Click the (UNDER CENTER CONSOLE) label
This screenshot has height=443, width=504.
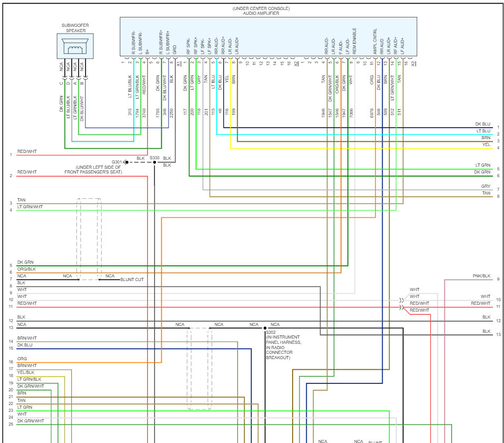(261, 8)
